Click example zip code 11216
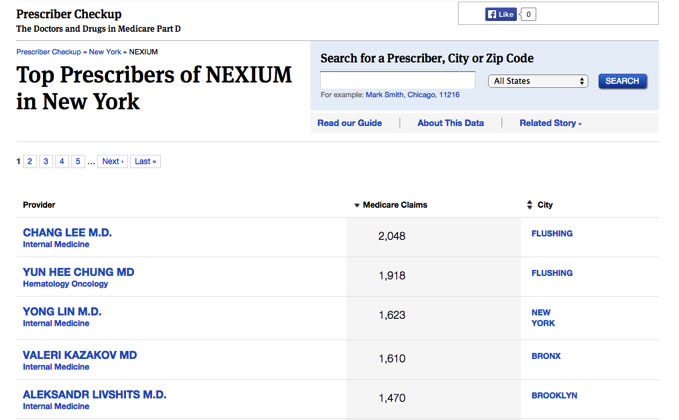The image size is (679, 420). click(x=449, y=95)
